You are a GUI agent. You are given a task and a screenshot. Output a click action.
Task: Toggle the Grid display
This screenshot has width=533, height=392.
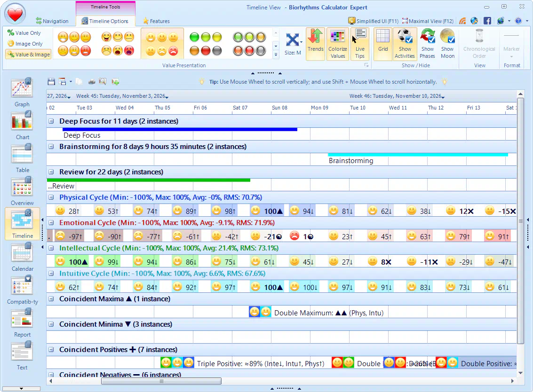click(383, 44)
